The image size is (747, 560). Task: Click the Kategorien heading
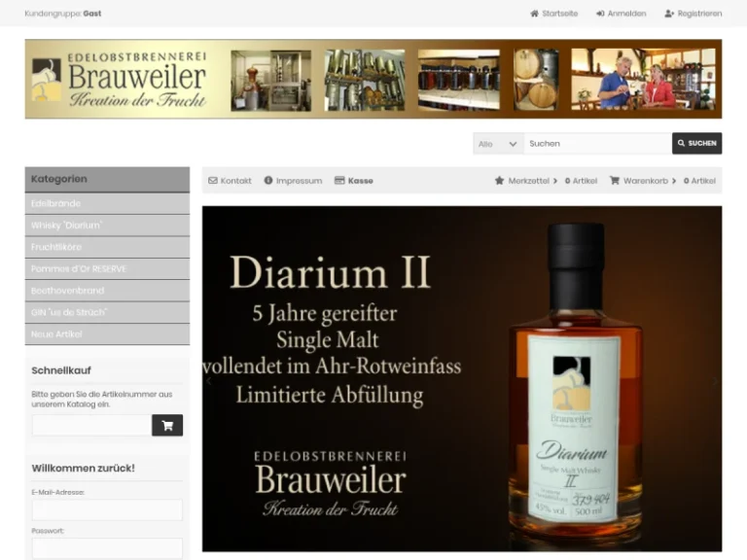pos(59,179)
